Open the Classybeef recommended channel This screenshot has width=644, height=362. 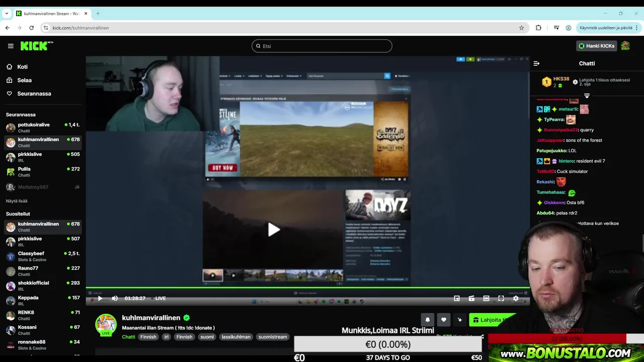pos(43,256)
